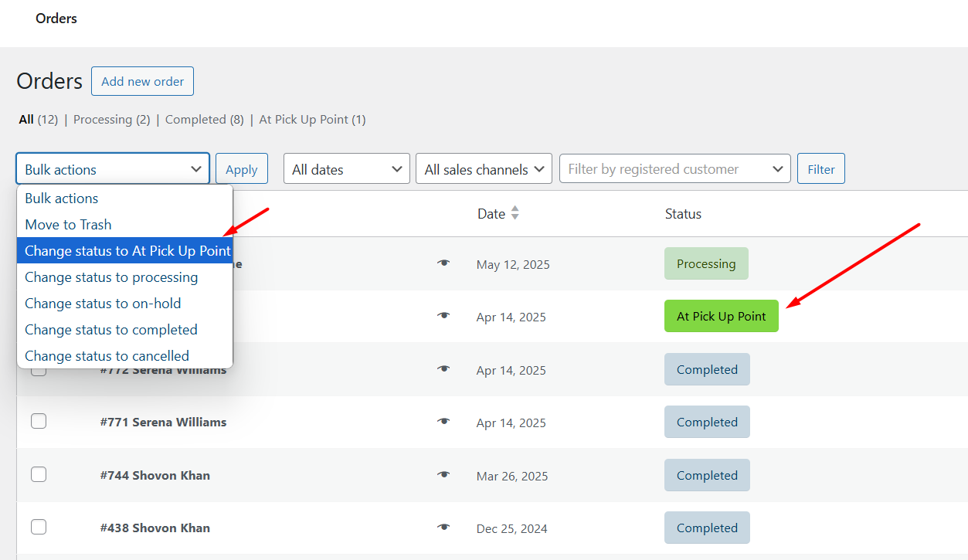Open the All sales channels dropdown
968x560 pixels.
tap(484, 169)
